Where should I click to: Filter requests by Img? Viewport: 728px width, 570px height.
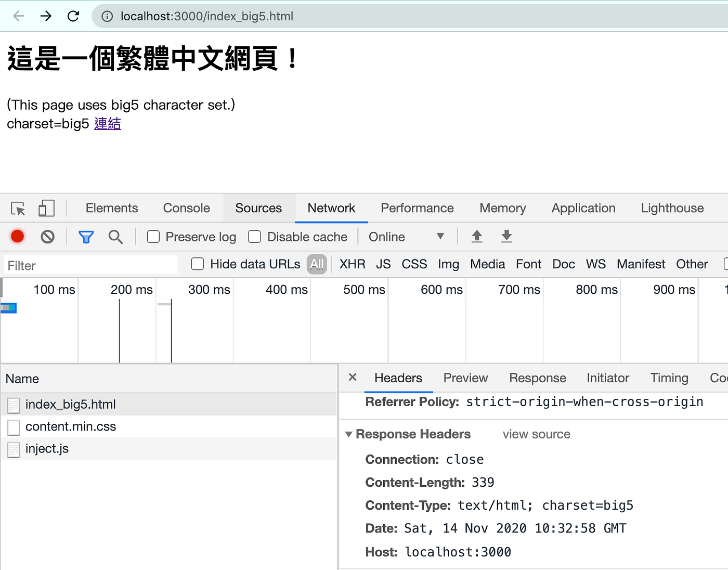click(x=448, y=265)
